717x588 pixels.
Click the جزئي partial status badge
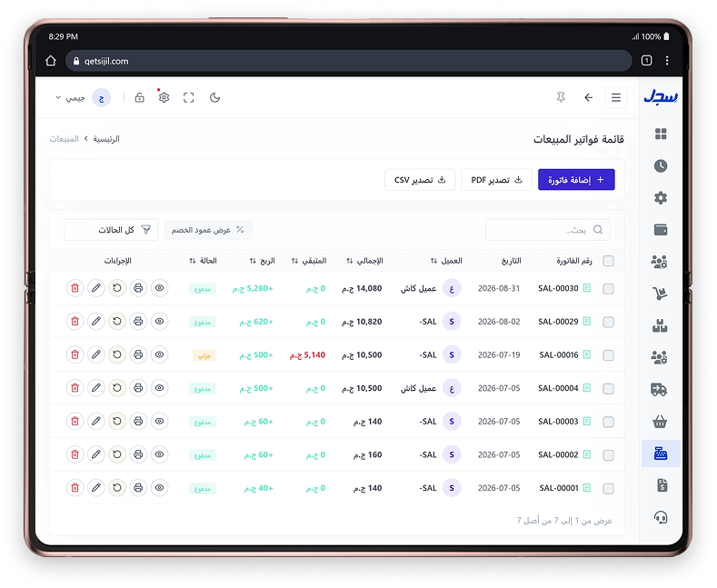204,355
